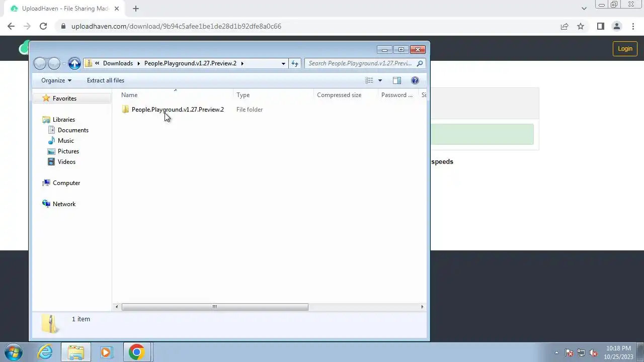Viewport: 644px width, 362px height.
Task: Click People.Playground.v1.27.Preview.2 in address path
Action: (190, 63)
